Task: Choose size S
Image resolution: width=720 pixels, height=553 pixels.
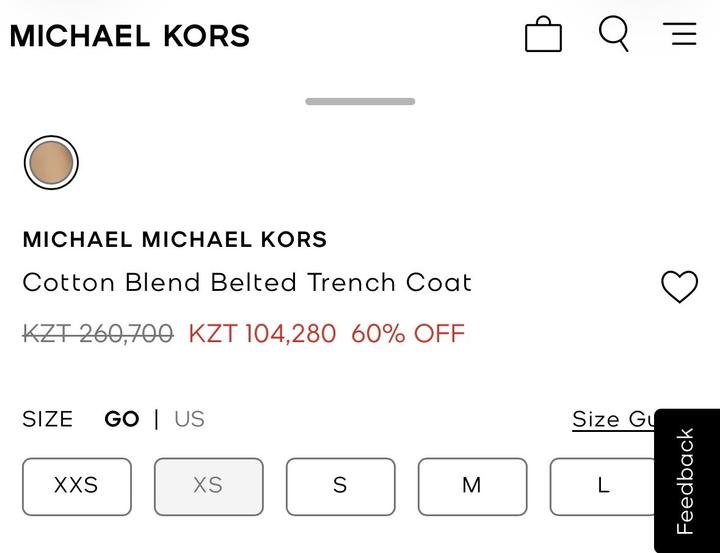Action: 340,486
